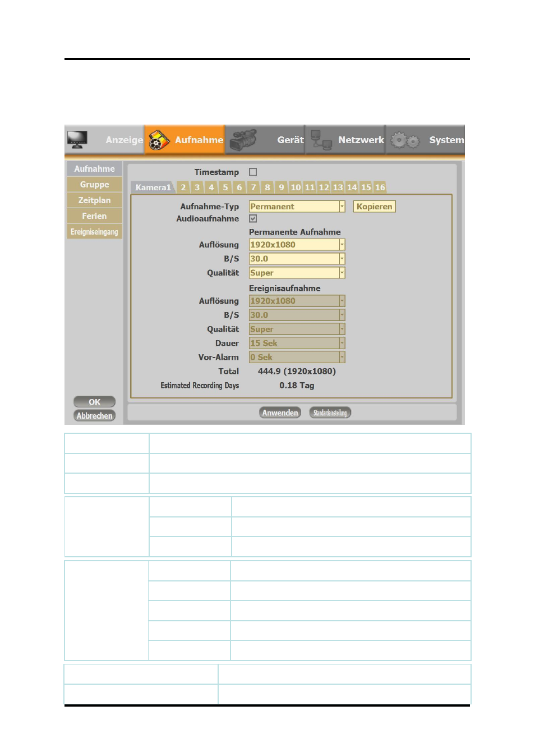Screen dimensions: 535x756
Task: Click the Standardeinstellung button
Action: 330,413
